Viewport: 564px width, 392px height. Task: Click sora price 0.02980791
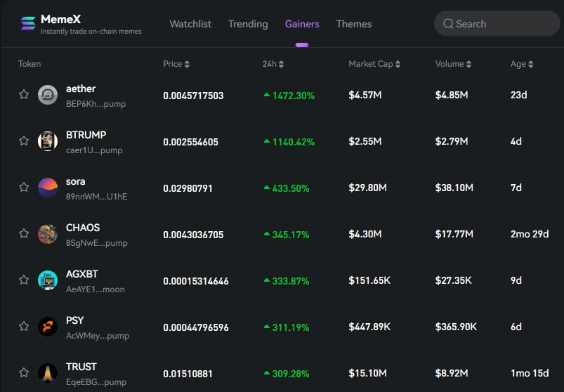pos(188,188)
